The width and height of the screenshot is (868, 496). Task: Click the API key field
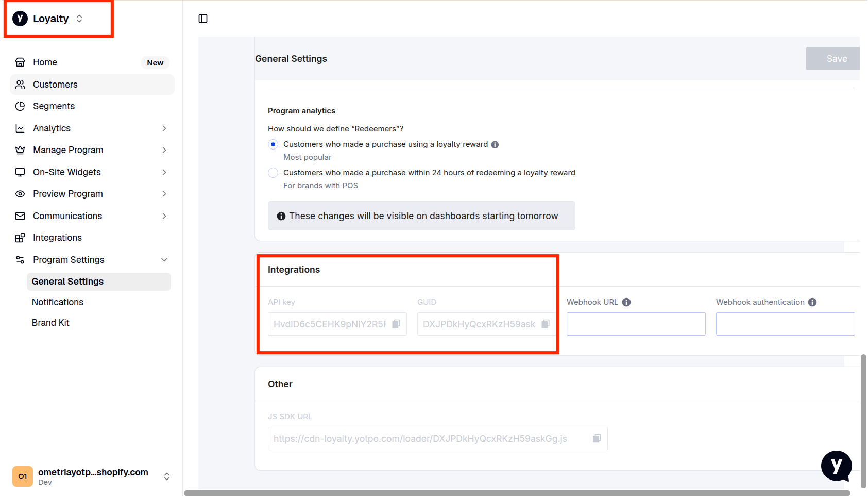point(337,324)
